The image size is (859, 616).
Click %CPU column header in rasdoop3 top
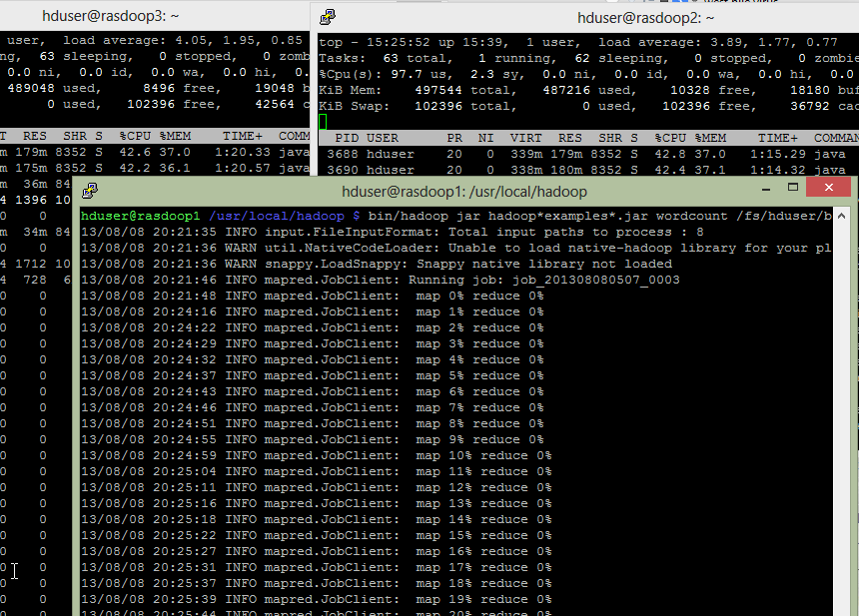click(x=135, y=136)
